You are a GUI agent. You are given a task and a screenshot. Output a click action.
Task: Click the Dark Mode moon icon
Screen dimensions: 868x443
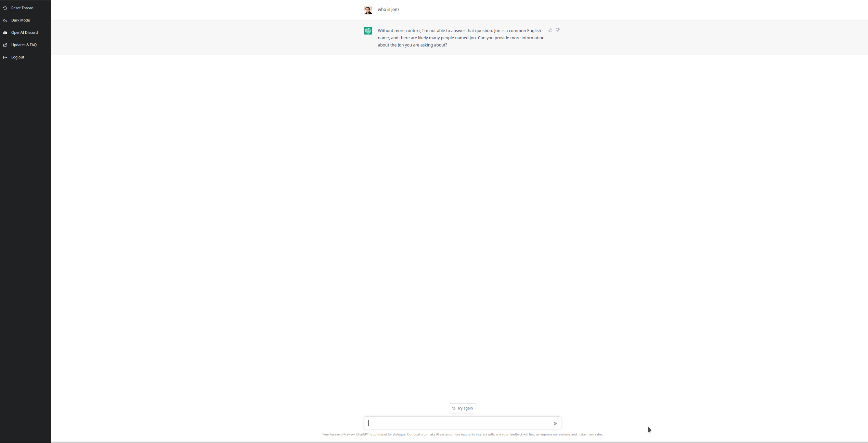click(5, 21)
